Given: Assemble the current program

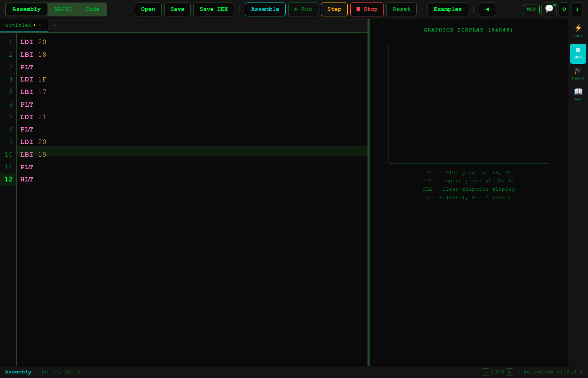Looking at the screenshot, I should coord(265,9).
